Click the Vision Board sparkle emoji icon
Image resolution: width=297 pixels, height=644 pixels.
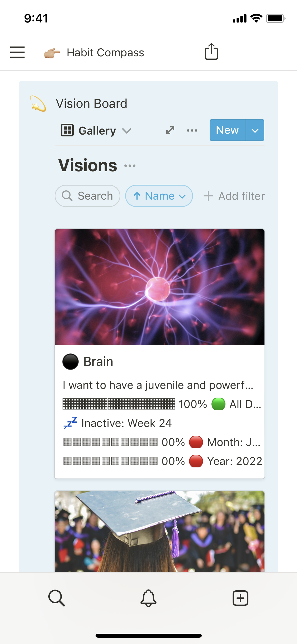click(x=38, y=104)
